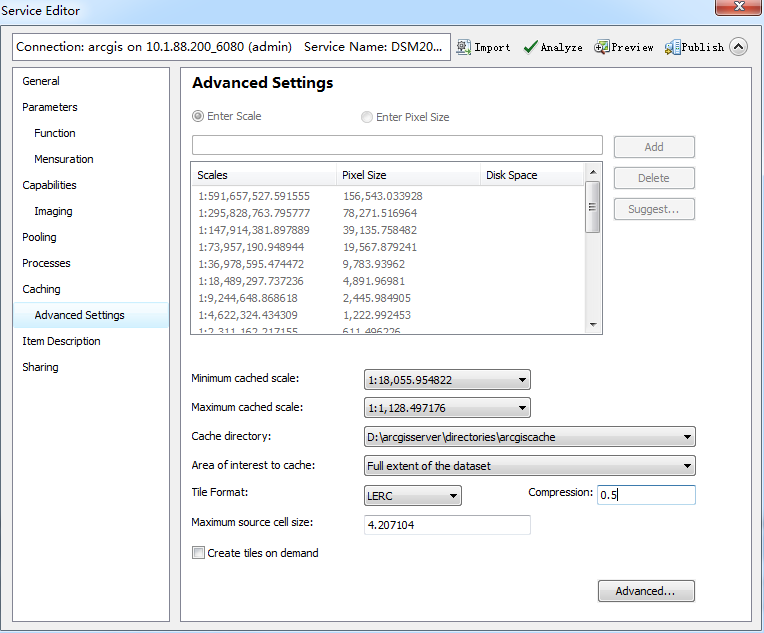The image size is (764, 633).
Task: Select the Enter Scale radio button
Action: (x=197, y=116)
